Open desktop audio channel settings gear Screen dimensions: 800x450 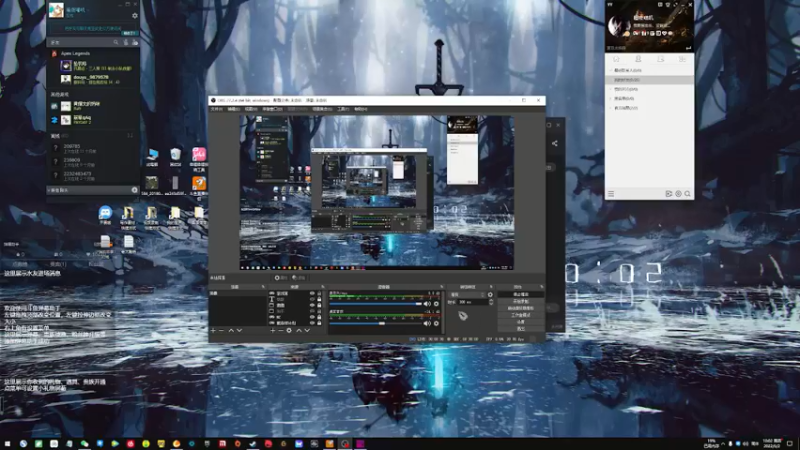(x=436, y=323)
